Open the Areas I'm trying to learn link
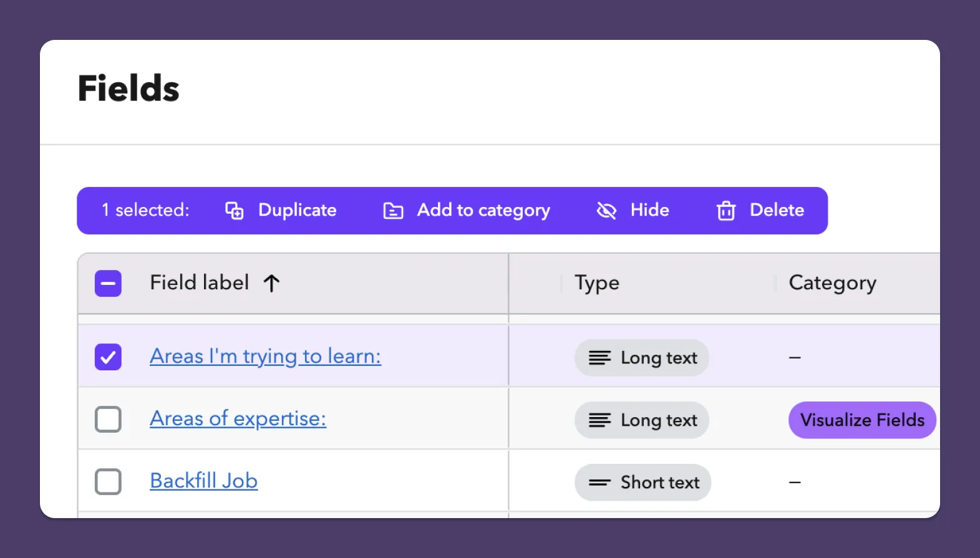Image resolution: width=980 pixels, height=558 pixels. point(265,357)
